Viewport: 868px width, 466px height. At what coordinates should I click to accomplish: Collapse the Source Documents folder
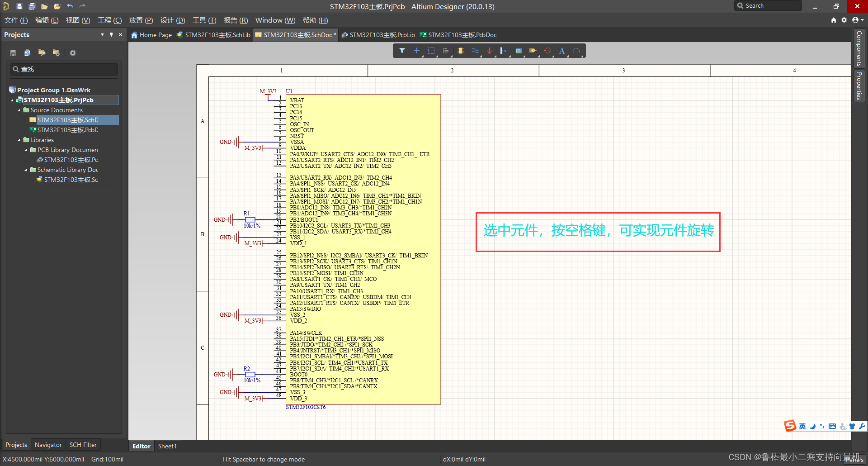click(19, 110)
